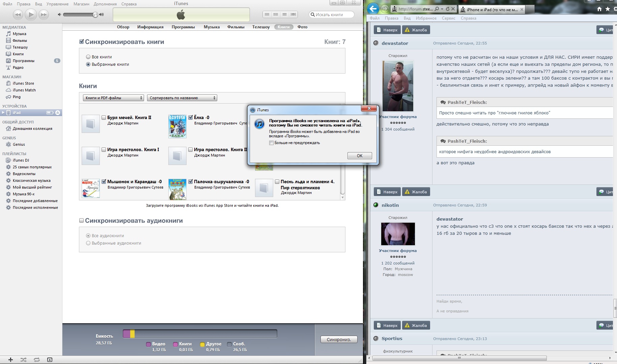Click the browser back arrow button
This screenshot has height=364, width=617.
[373, 9]
